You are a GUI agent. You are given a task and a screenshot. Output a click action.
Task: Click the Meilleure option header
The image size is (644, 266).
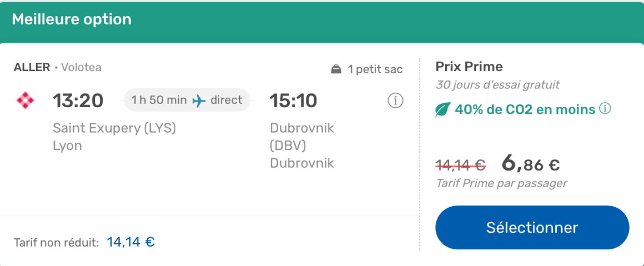(72, 19)
